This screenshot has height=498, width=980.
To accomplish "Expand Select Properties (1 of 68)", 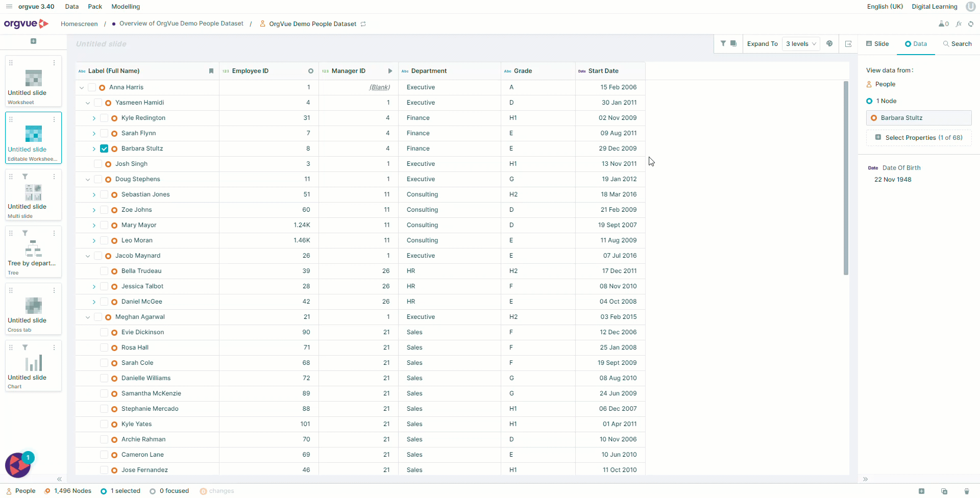I will (919, 138).
